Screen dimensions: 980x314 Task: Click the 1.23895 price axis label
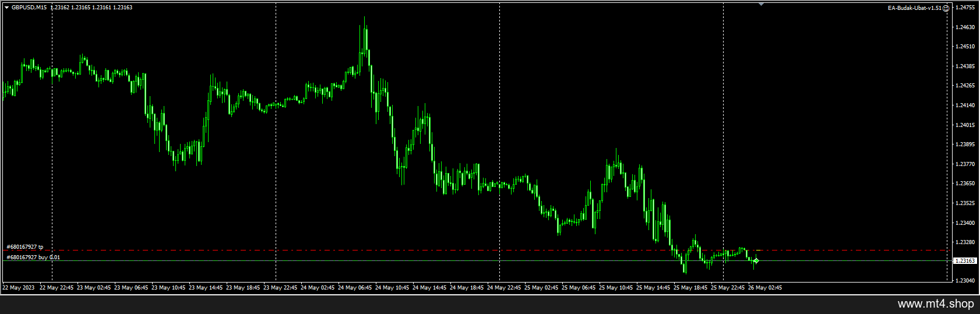(965, 144)
